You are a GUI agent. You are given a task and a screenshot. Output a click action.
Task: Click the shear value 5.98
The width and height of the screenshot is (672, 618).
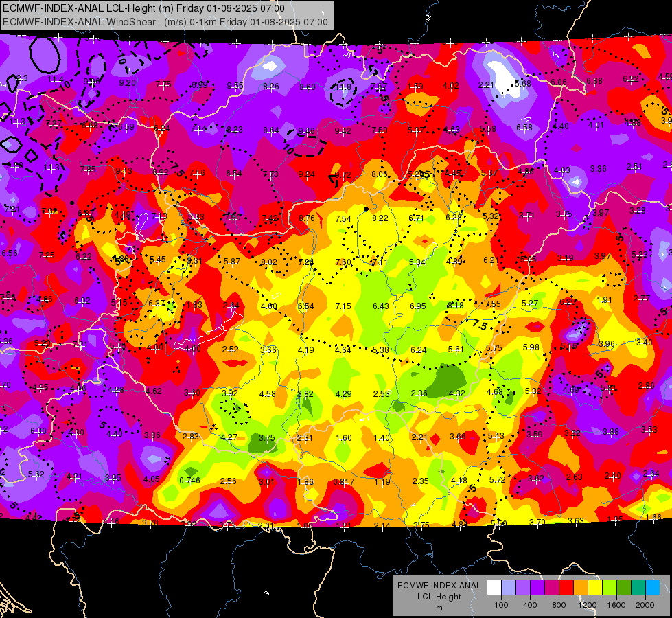pos(531,347)
